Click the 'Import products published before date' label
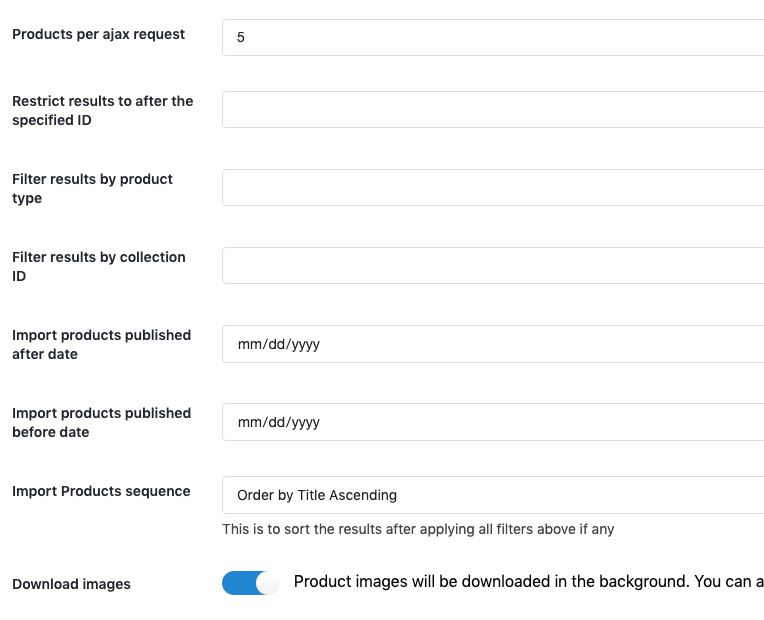Viewport: 764px width, 620px height. click(101, 422)
